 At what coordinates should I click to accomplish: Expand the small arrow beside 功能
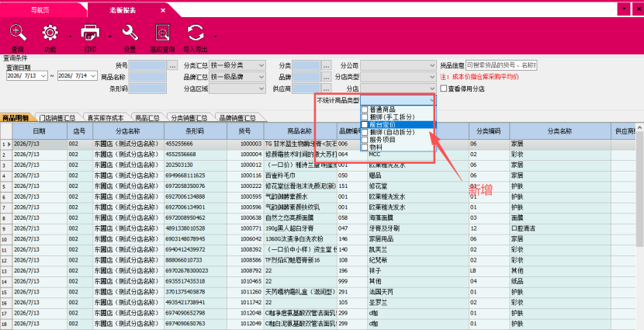tap(70, 36)
